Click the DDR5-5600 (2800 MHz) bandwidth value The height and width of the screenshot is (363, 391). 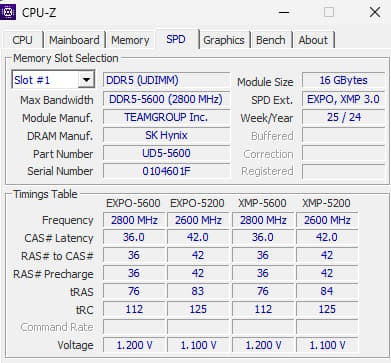click(166, 99)
